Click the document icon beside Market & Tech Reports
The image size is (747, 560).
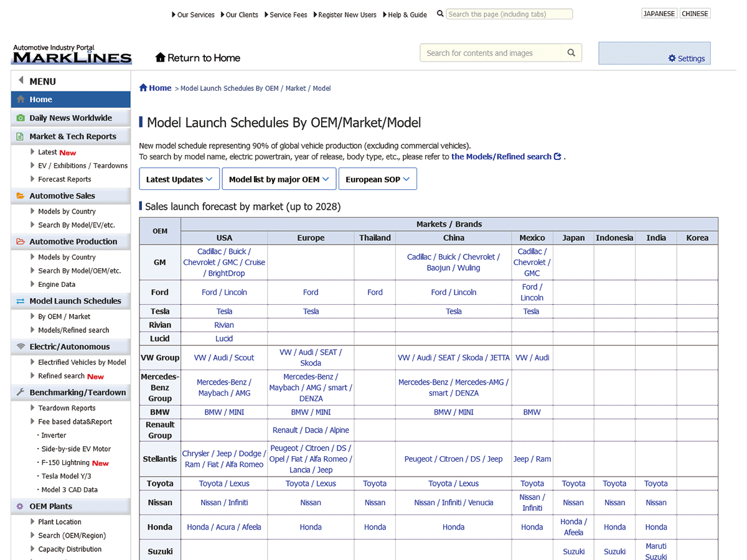tap(21, 137)
